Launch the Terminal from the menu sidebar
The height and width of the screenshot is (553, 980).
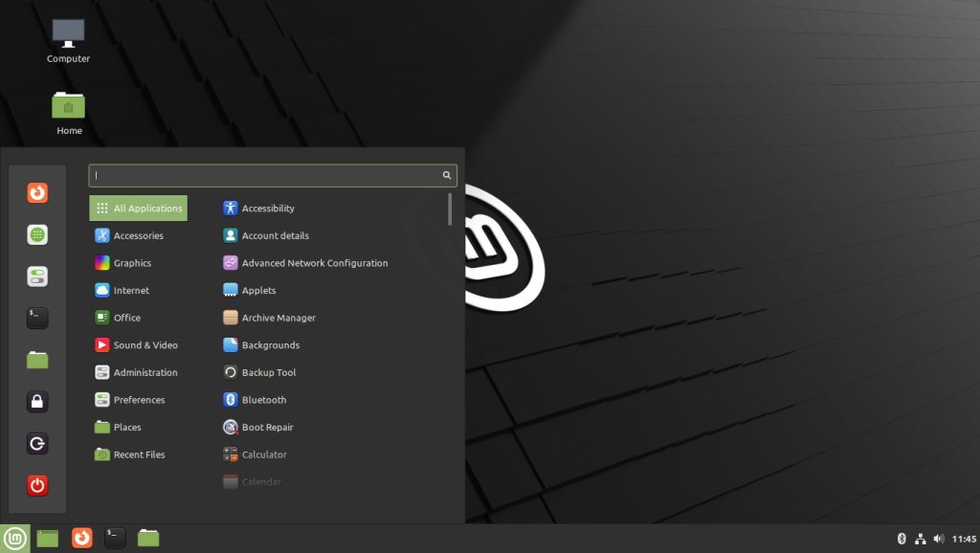point(36,318)
